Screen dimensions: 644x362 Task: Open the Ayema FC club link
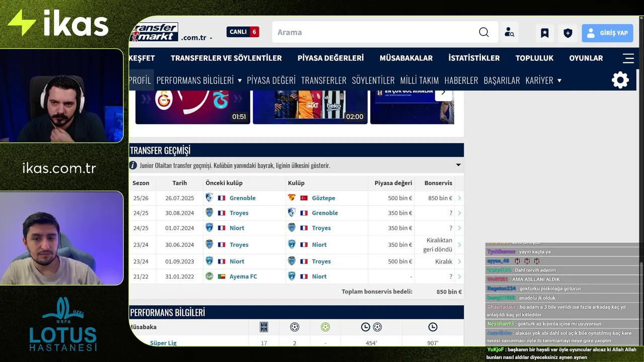[x=244, y=277]
